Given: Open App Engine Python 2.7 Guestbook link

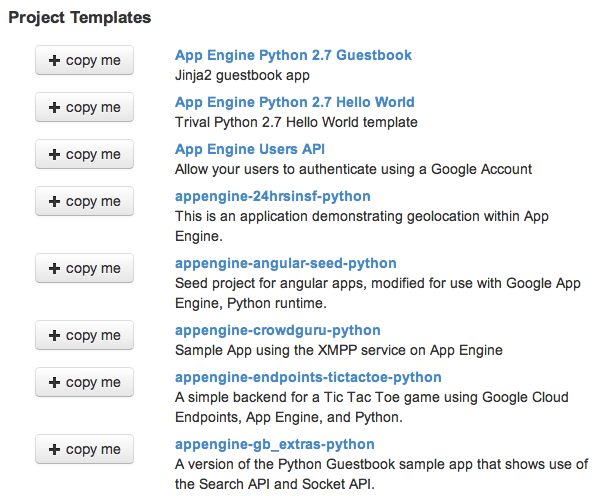Looking at the screenshot, I should [x=293, y=55].
